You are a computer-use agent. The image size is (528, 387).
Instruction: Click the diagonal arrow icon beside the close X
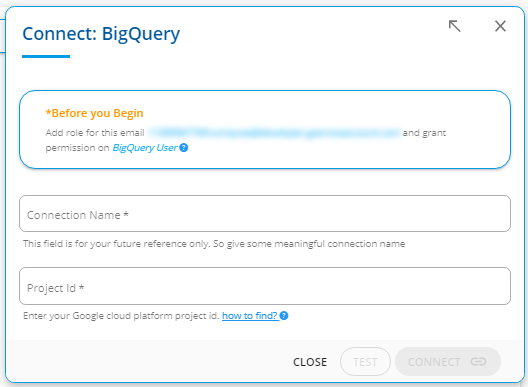pyautogui.click(x=455, y=26)
